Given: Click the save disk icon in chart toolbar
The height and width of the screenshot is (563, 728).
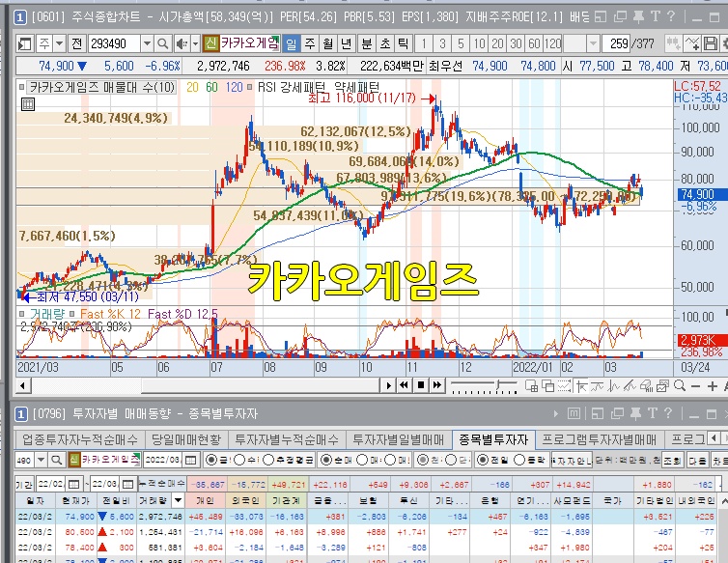Looking at the screenshot, I should (711, 44).
